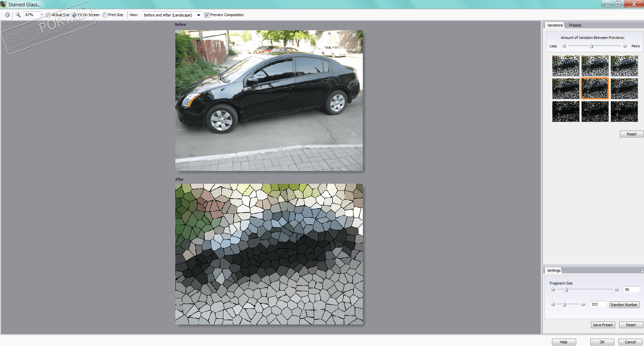This screenshot has height=346, width=644.
Task: Click the Fragment Size increase arrow
Action: [x=617, y=290]
